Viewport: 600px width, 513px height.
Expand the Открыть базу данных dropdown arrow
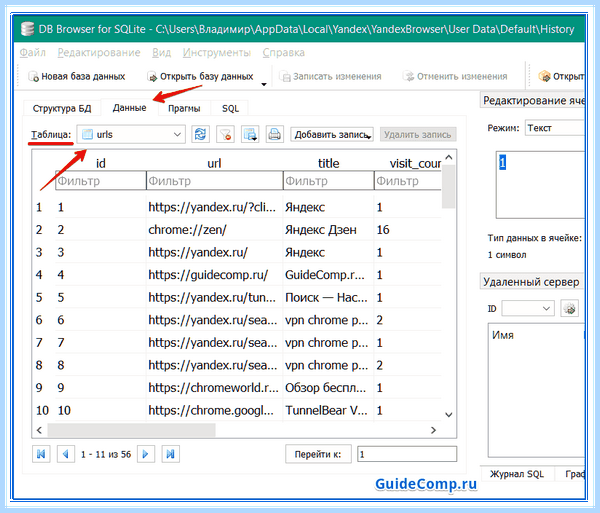click(264, 84)
